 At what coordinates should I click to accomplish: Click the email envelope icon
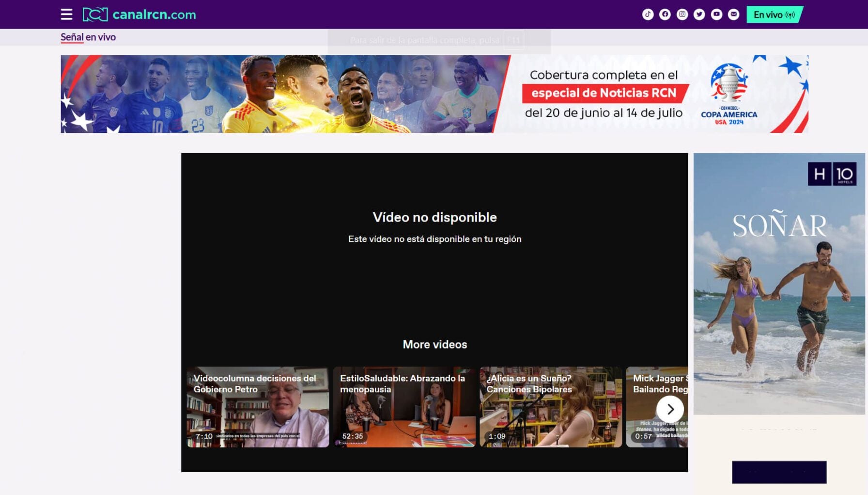734,15
